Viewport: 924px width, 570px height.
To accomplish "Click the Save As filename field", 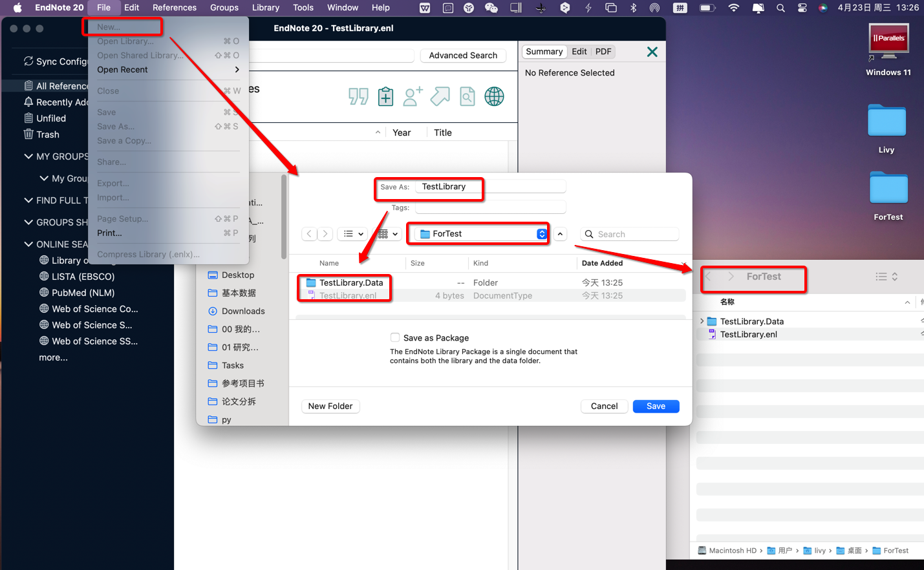I will (491, 187).
